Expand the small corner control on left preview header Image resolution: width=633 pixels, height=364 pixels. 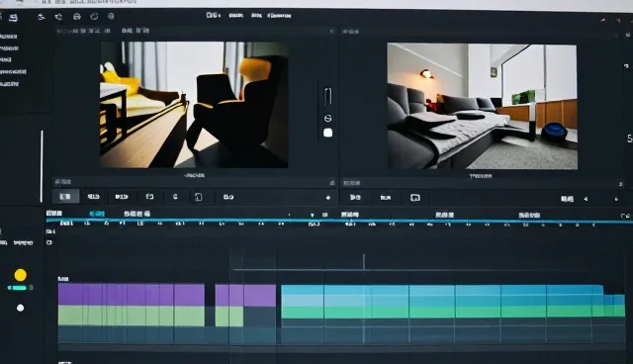332,31
